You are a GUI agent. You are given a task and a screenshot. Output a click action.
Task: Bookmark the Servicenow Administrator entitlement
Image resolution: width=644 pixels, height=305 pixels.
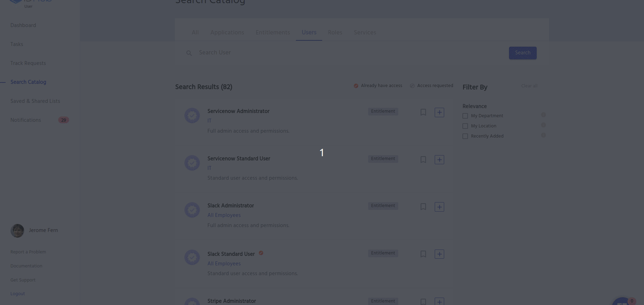(x=423, y=112)
